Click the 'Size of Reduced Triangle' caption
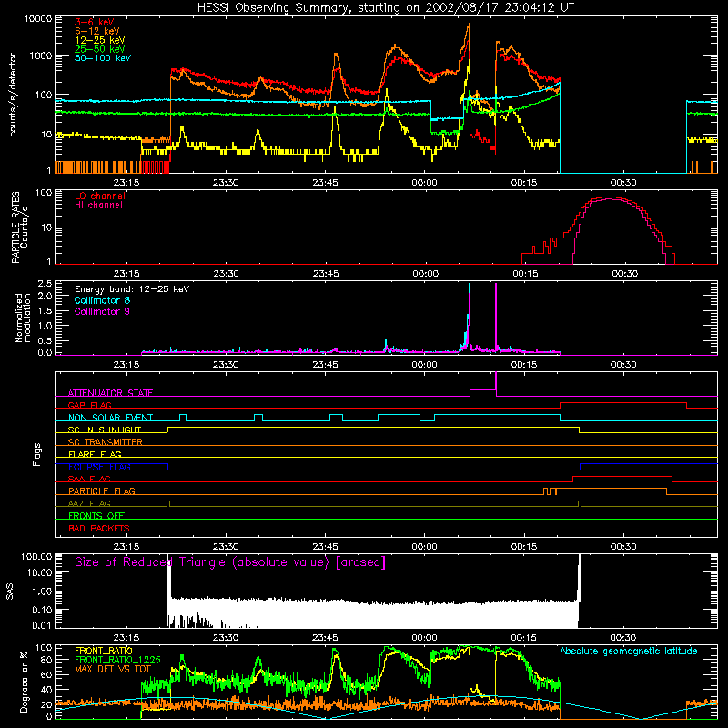This screenshot has width=728, height=728. tap(230, 562)
